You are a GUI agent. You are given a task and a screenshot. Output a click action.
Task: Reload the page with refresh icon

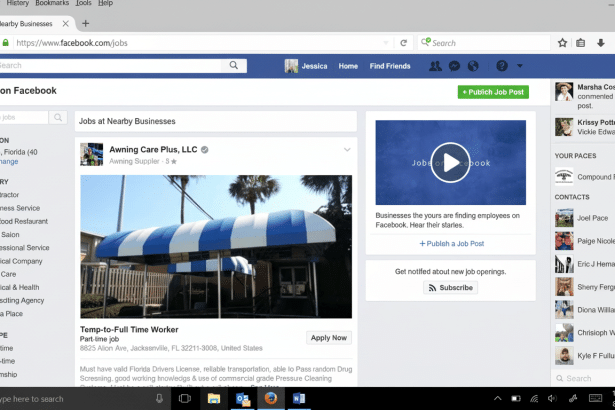point(403,43)
